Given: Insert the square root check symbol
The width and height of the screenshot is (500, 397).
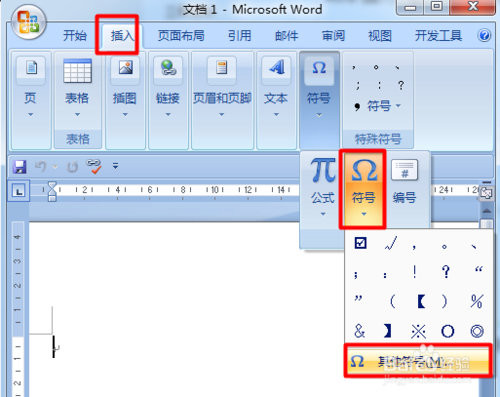Looking at the screenshot, I should tap(390, 243).
